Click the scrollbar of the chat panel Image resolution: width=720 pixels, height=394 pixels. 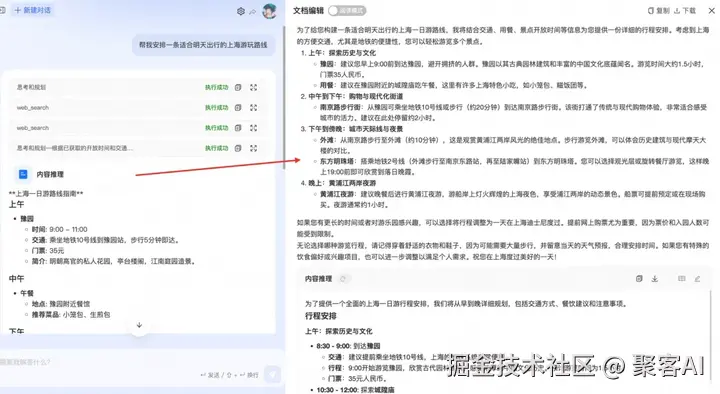click(284, 96)
